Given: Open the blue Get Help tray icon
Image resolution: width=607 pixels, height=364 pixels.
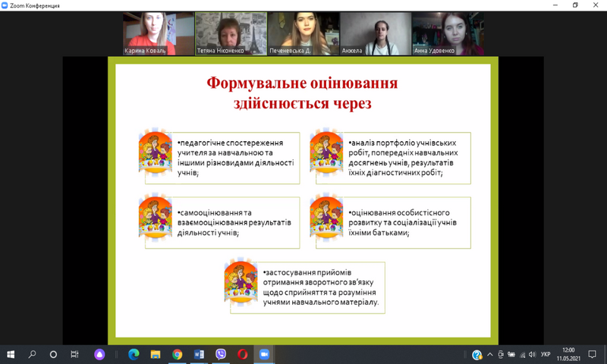Looking at the screenshot, I should [x=477, y=355].
